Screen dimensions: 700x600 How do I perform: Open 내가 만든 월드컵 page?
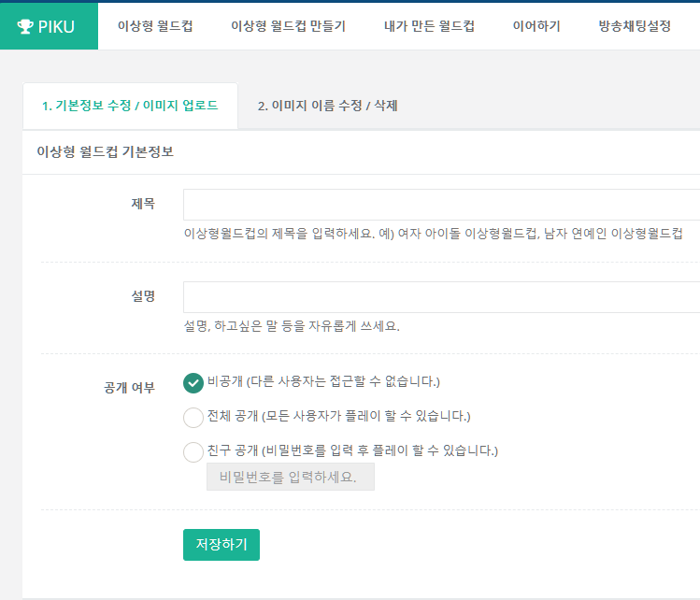tap(429, 26)
